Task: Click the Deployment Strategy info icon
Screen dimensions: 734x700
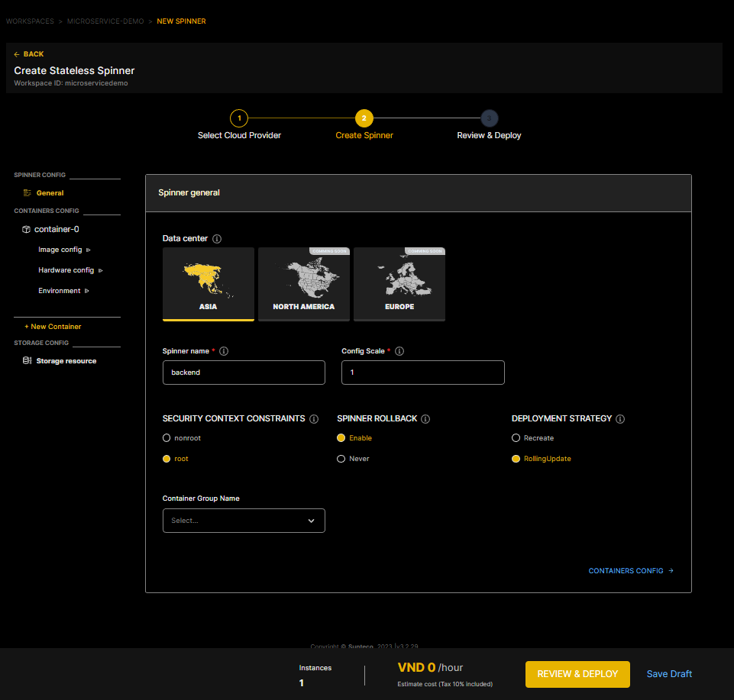Action: pyautogui.click(x=620, y=419)
